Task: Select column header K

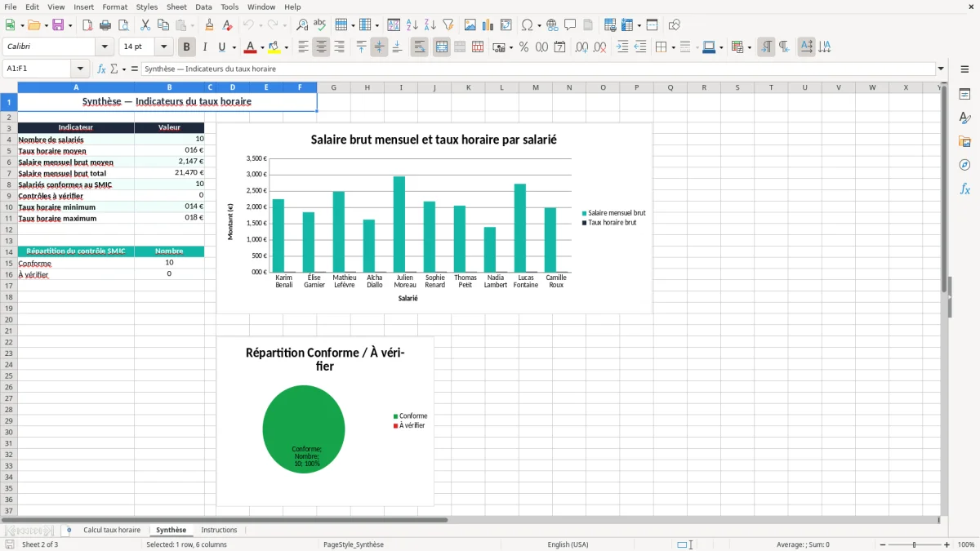Action: click(x=468, y=87)
